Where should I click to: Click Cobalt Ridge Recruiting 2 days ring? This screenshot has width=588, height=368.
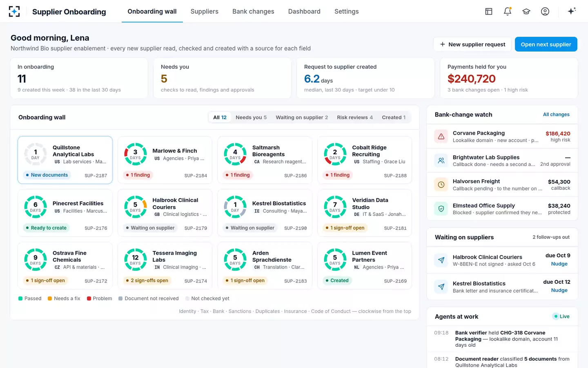[335, 154]
